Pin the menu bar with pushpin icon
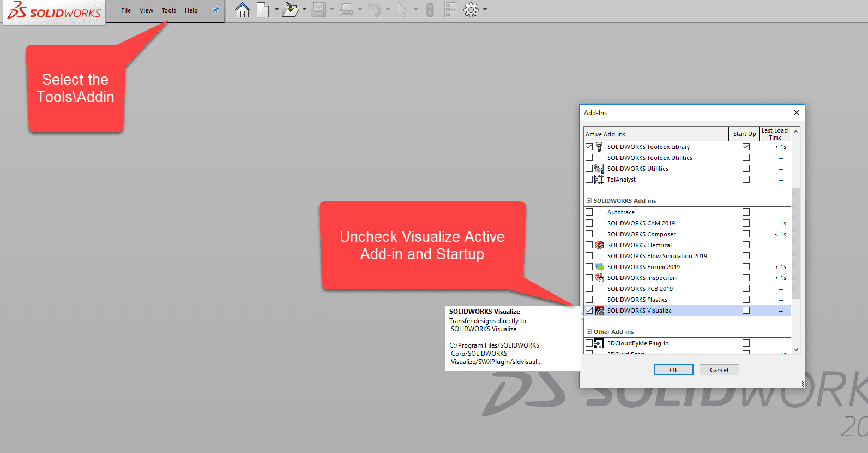868x453 pixels. click(x=215, y=10)
